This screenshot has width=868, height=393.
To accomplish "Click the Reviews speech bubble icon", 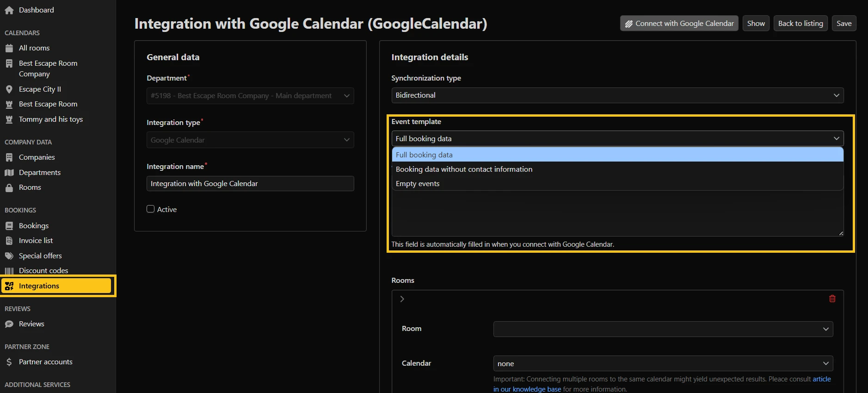I will point(9,324).
